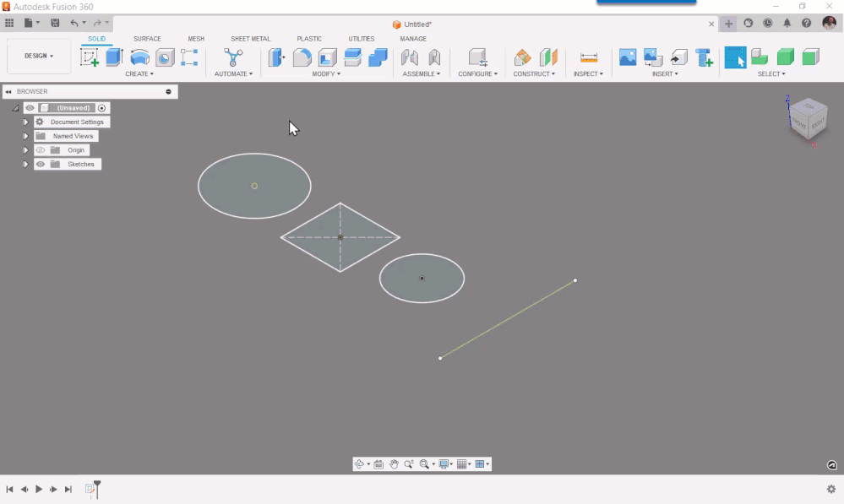Open the SELECT dropdown menu
This screenshot has height=504, width=844.
pos(771,73)
